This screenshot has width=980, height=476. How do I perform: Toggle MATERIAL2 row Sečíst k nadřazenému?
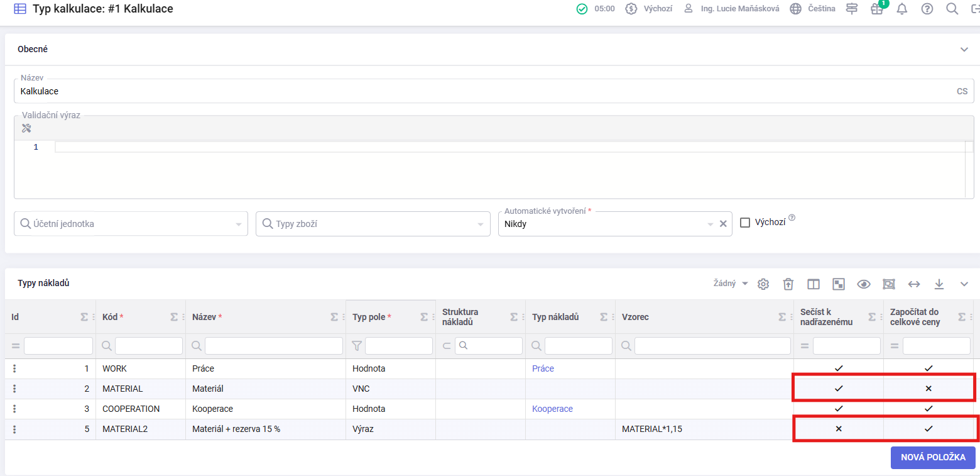[838, 429]
